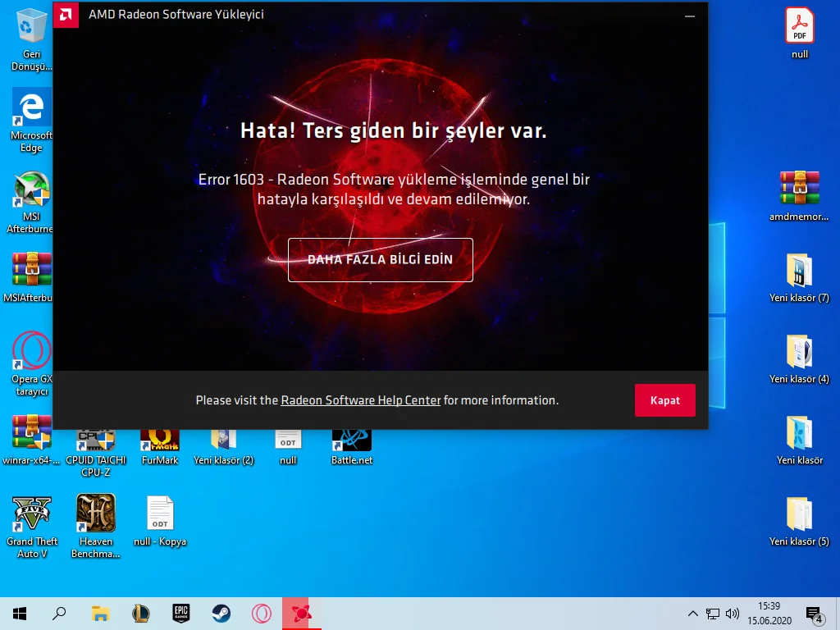This screenshot has height=630, width=840.
Task: Select the Yeni klasör (7) folder
Action: [x=799, y=277]
